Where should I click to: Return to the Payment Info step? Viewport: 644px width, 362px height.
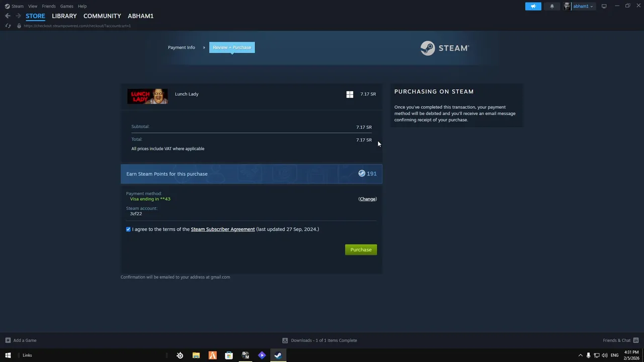tap(181, 47)
